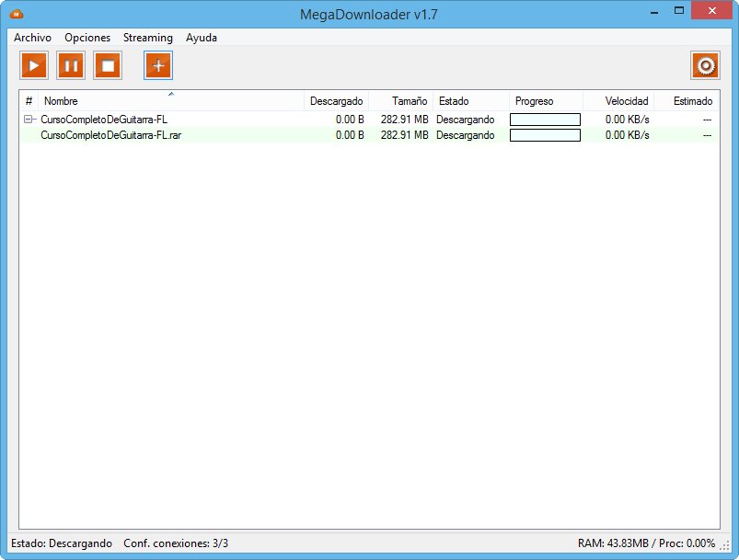The image size is (739, 560).
Task: Click 282.91 MB size of the package row
Action: tap(404, 120)
